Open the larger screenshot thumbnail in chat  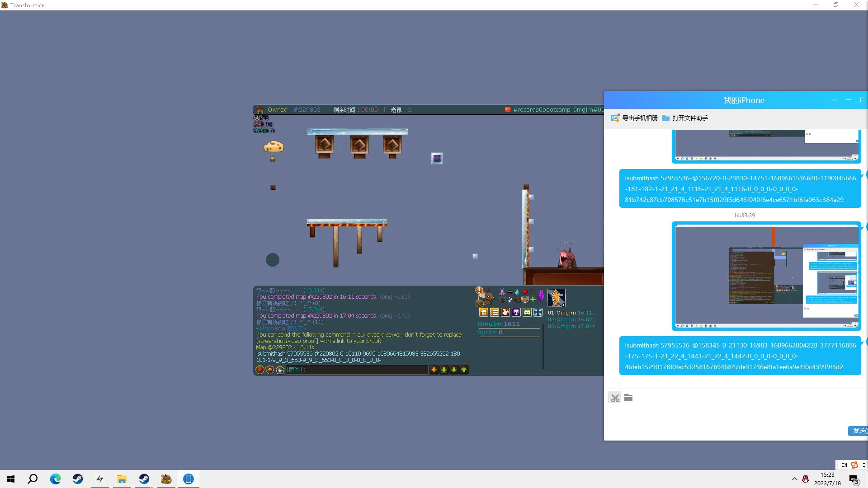[766, 276]
